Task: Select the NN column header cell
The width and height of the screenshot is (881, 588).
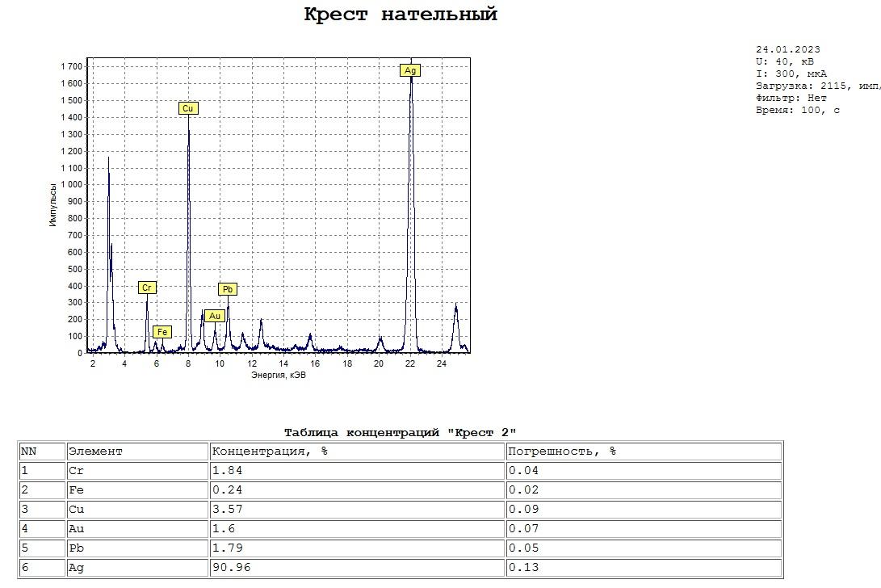Action: pyautogui.click(x=29, y=451)
